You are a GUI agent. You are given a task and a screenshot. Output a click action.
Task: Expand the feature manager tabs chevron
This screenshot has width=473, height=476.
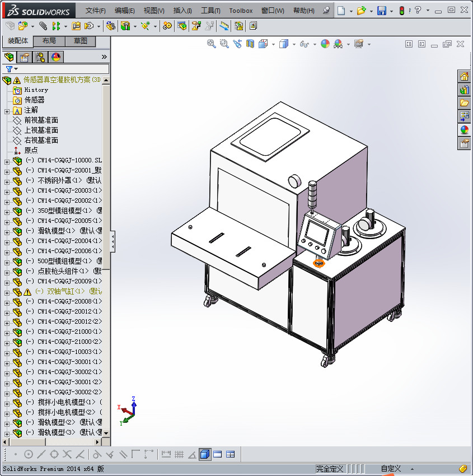(104, 57)
